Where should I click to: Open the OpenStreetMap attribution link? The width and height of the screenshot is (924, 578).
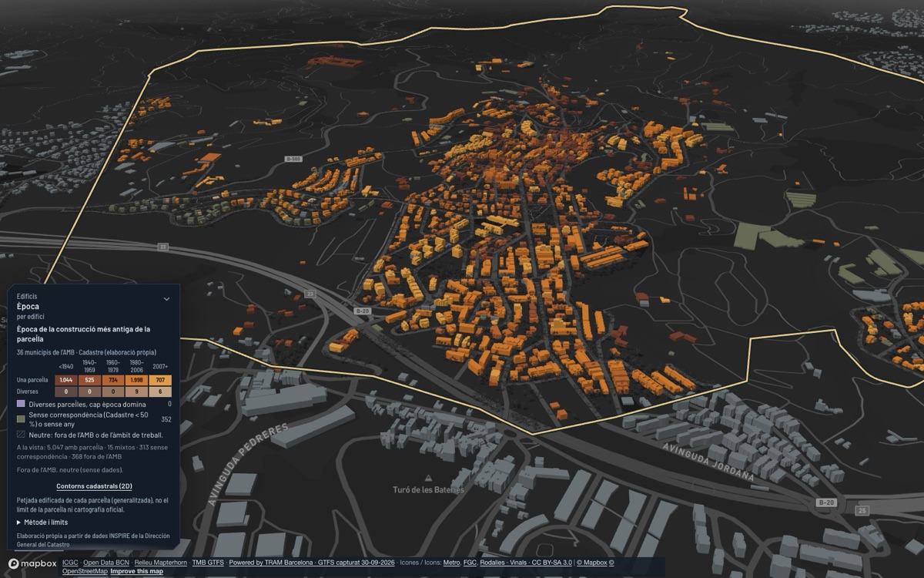pos(85,571)
